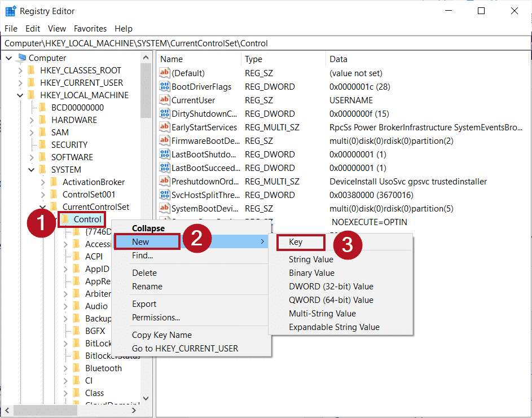Expand the ControlSet001 node arrow
The image size is (532, 418).
[x=43, y=195]
